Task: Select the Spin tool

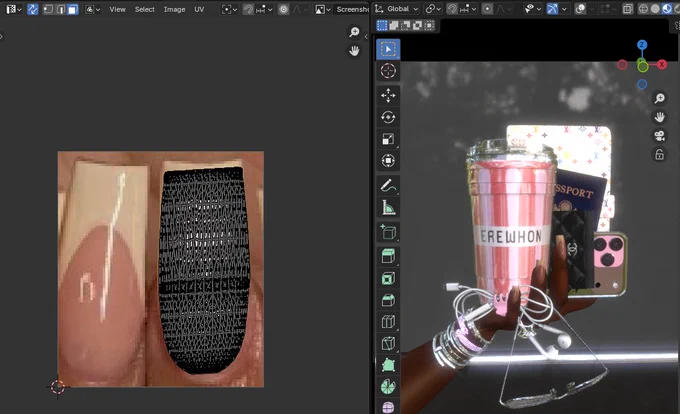Action: click(388, 386)
